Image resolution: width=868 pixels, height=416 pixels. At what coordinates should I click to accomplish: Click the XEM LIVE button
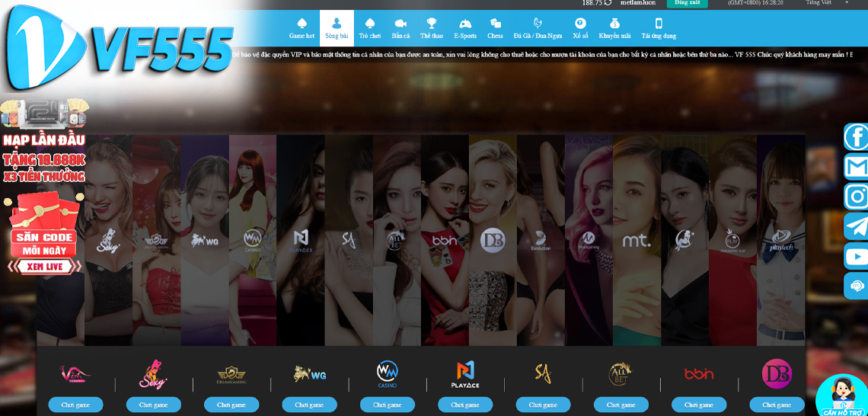pos(44,267)
